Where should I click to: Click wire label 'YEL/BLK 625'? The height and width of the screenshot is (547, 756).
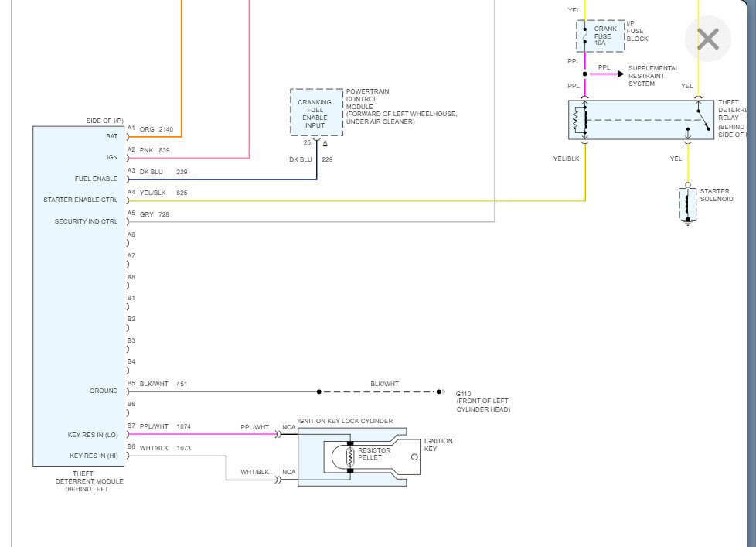point(163,193)
